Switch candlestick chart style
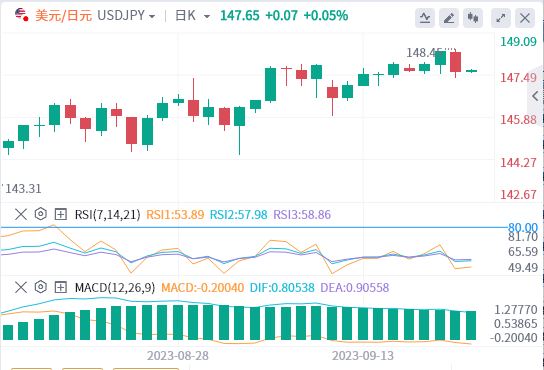Image resolution: width=544 pixels, height=370 pixels. coord(473,18)
